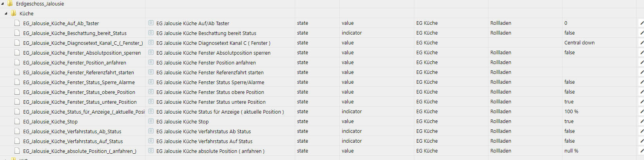This screenshot has height=160, width=644.
Task: Toggle Fenster Status untere Position true value
Action: pos(569,102)
